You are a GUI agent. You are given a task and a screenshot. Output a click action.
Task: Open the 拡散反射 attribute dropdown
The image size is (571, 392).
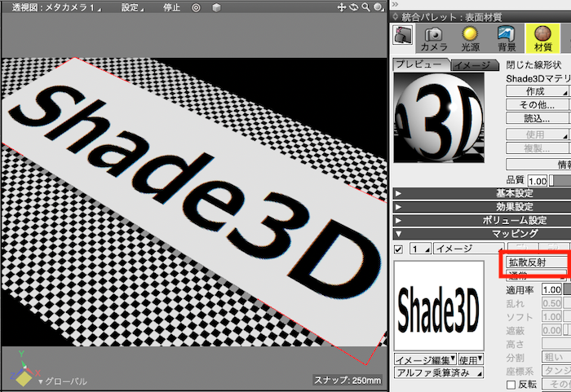tap(537, 262)
